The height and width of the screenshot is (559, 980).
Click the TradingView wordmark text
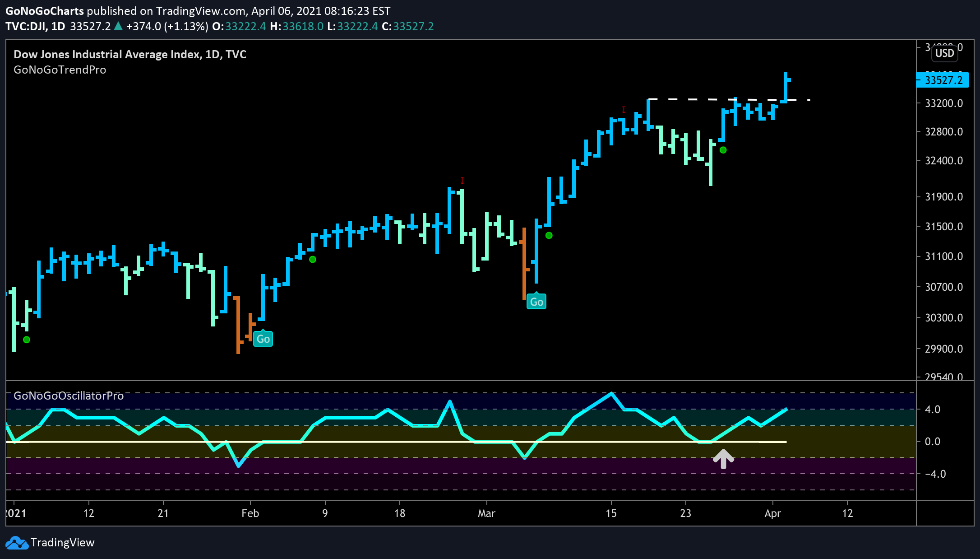pyautogui.click(x=63, y=543)
